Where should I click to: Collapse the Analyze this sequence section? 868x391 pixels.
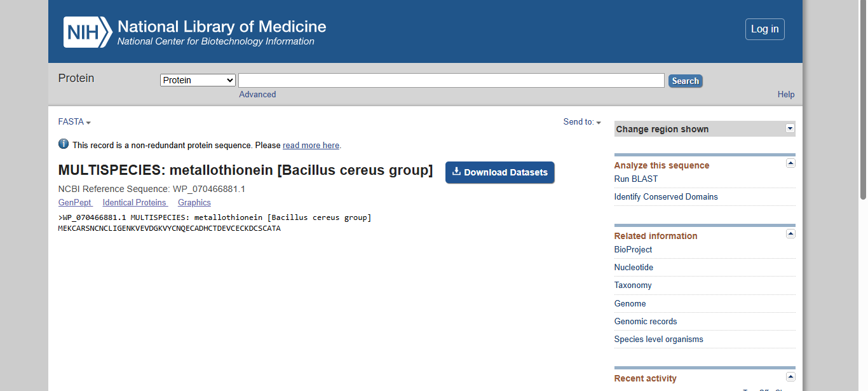(790, 163)
